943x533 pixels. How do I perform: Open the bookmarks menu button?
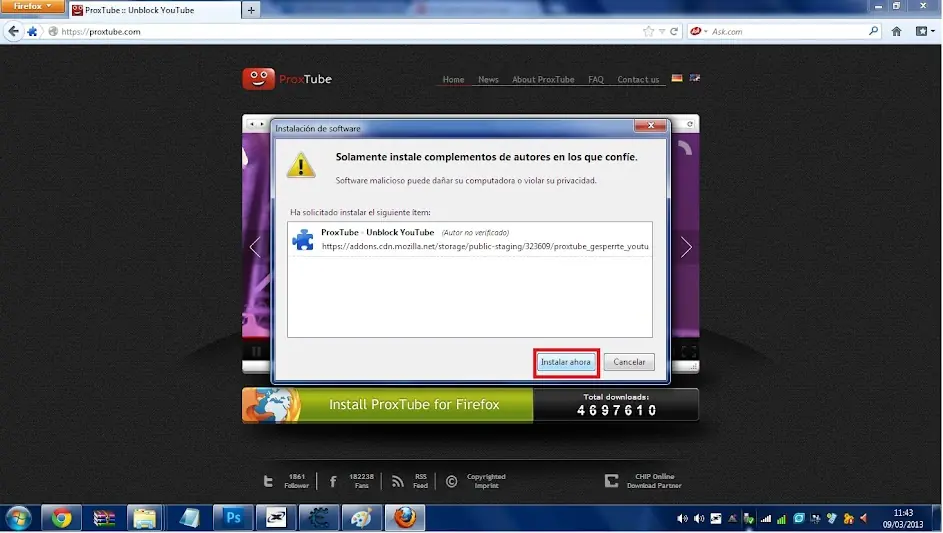point(924,31)
